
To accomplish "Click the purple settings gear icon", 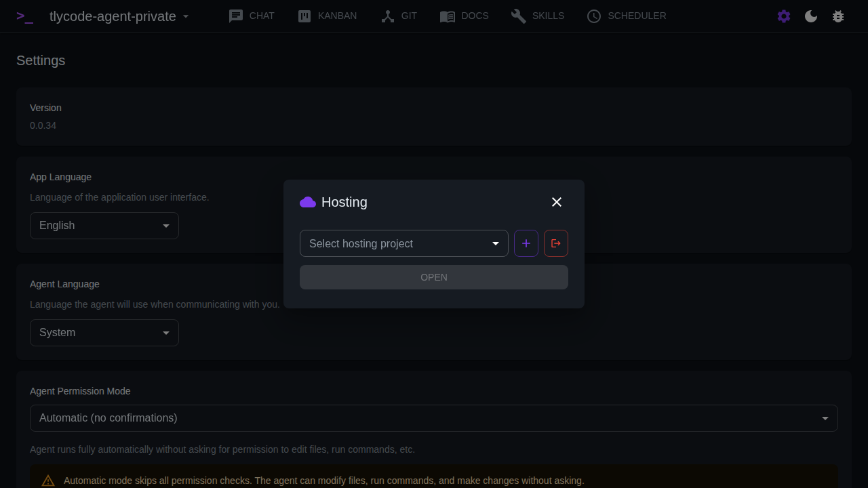I will (784, 16).
